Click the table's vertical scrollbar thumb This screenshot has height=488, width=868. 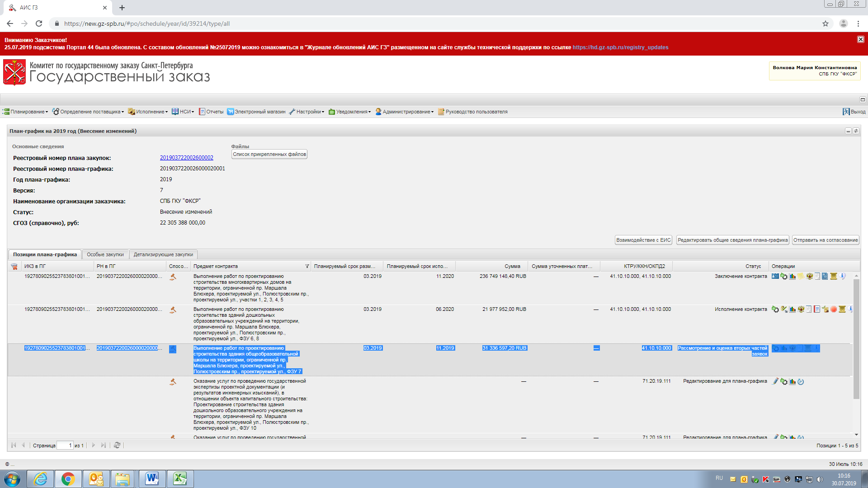coord(856,339)
